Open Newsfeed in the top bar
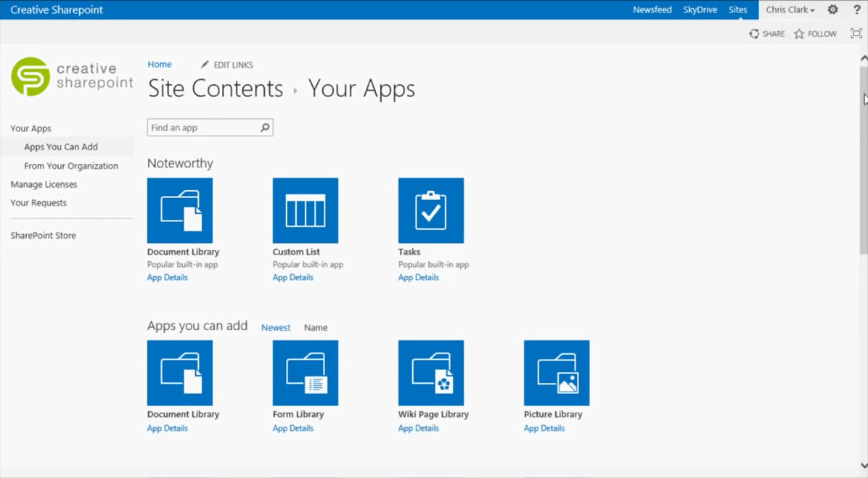Image resolution: width=868 pixels, height=478 pixels. click(652, 9)
